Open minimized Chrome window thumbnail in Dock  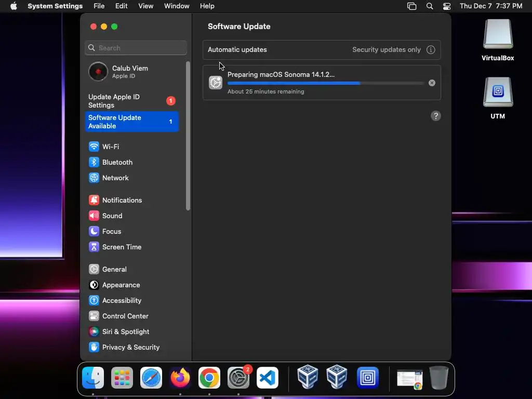410,379
